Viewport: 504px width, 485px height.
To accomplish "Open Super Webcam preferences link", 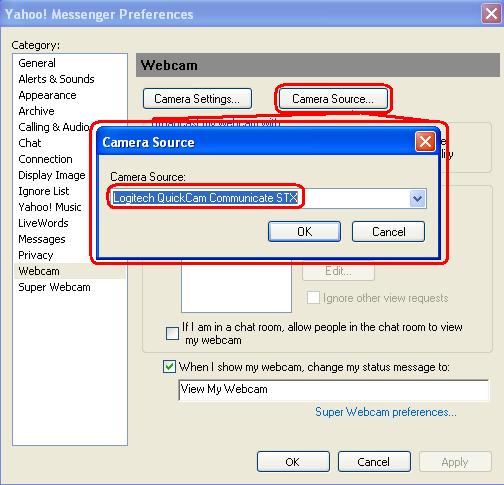I will point(386,412).
